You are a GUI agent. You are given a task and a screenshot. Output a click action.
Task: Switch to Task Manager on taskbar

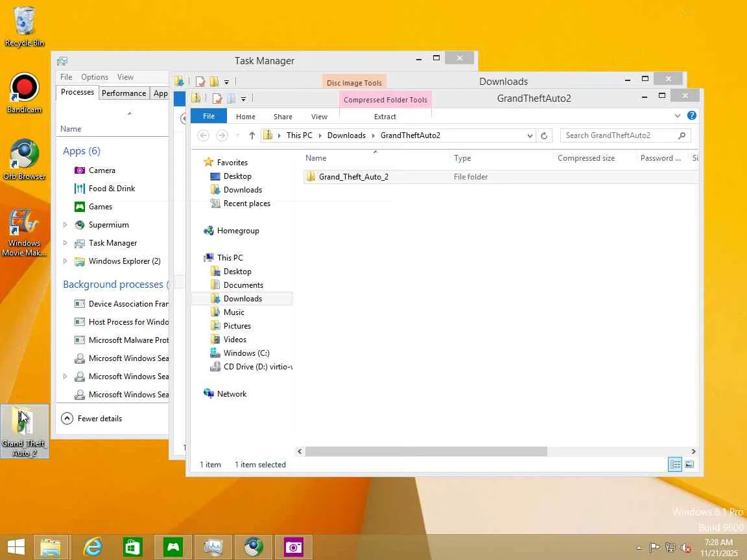coord(213,546)
